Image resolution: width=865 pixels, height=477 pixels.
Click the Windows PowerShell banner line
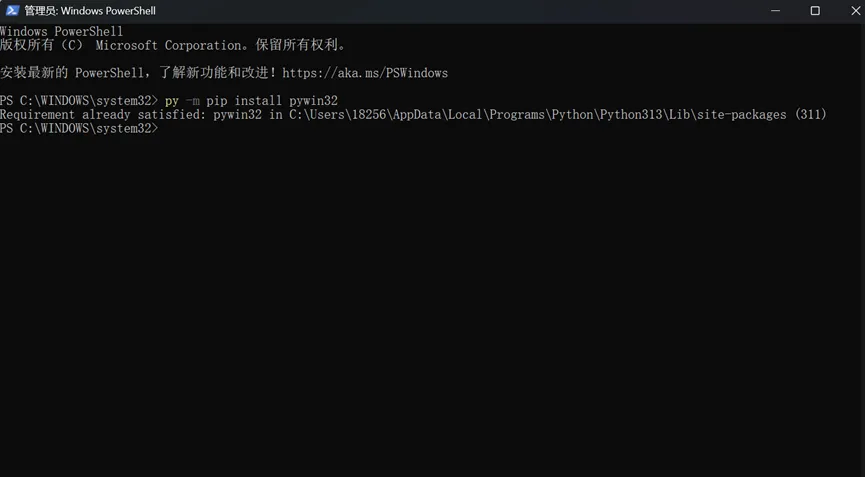point(61,31)
